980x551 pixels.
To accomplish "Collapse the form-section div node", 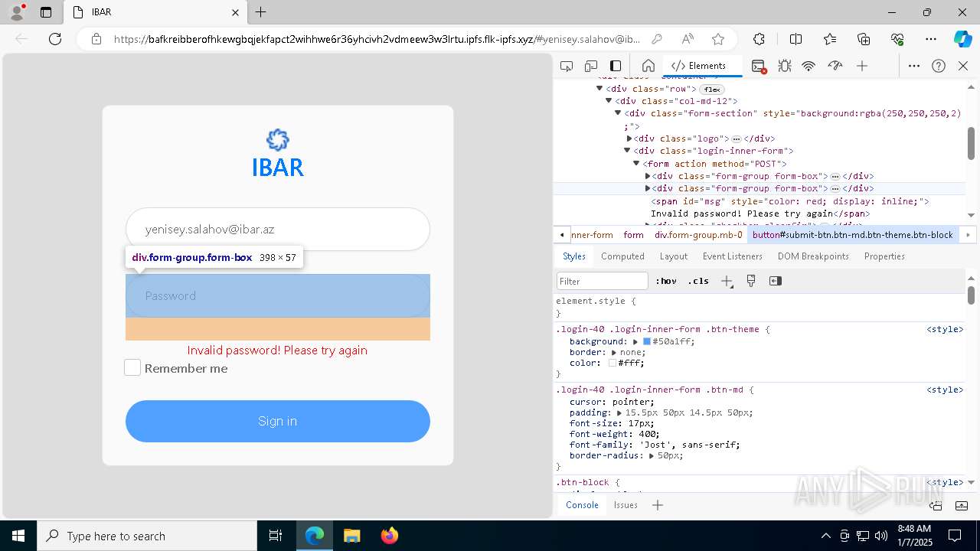I will [618, 113].
